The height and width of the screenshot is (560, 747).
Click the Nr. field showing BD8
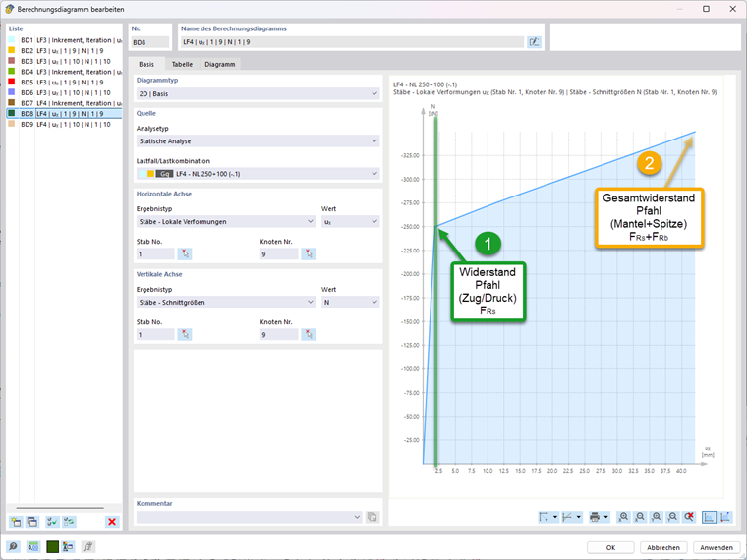(150, 42)
